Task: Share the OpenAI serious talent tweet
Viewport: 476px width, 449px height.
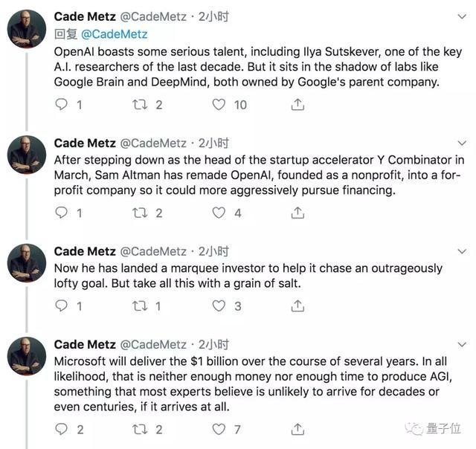Action: tap(297, 105)
